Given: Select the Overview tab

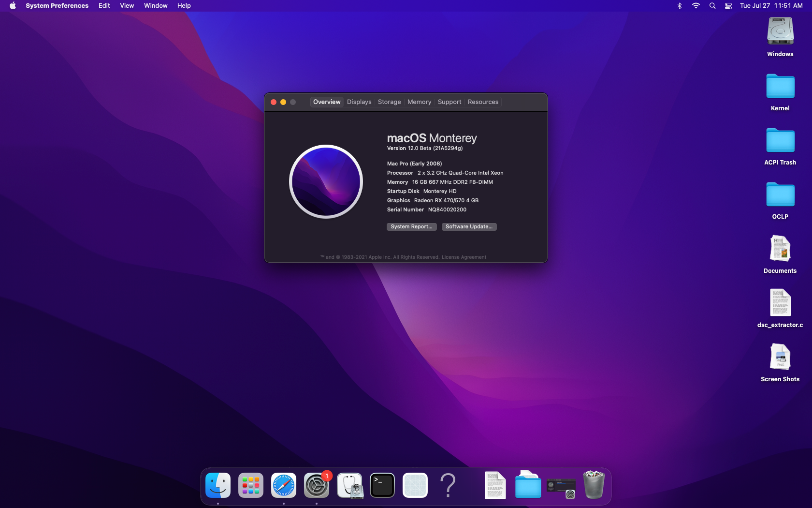Looking at the screenshot, I should point(327,102).
